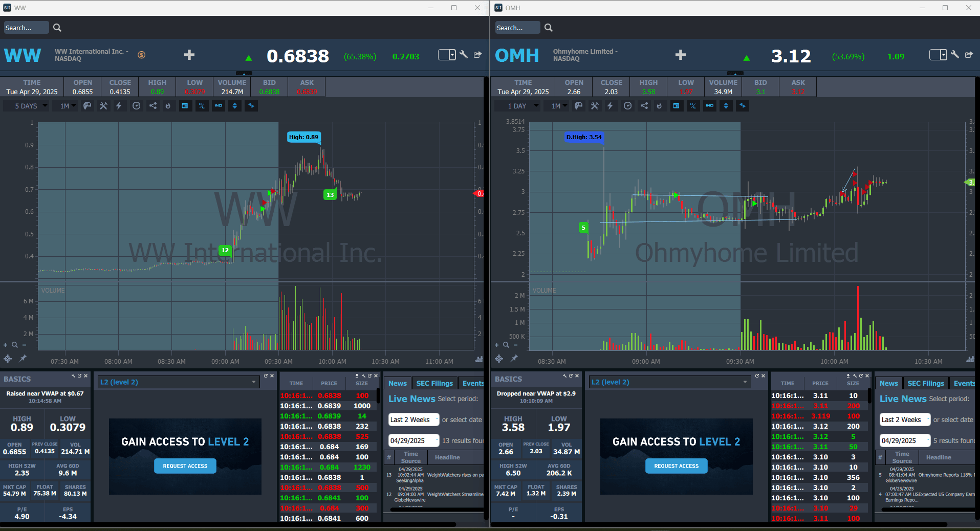Open color palette settings on WW chart toolbar
Image resolution: width=980 pixels, height=531 pixels.
(x=88, y=106)
